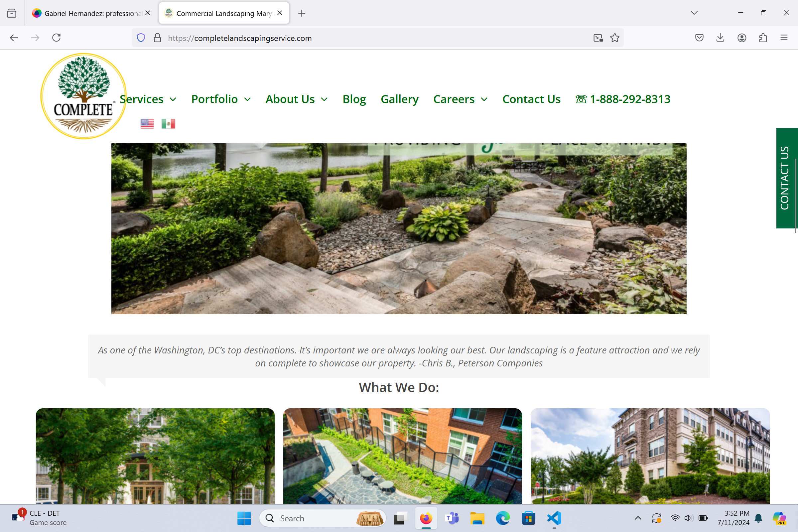Show hidden system tray icons

tap(638, 518)
